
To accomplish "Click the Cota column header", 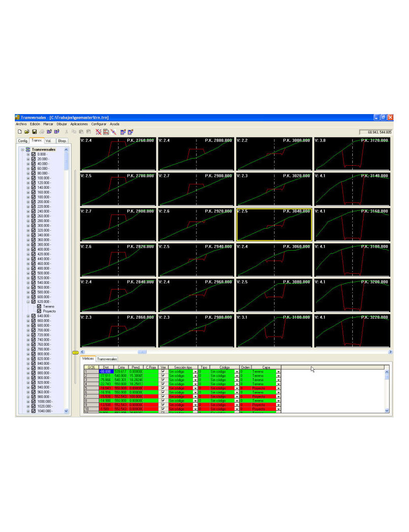I will (121, 367).
